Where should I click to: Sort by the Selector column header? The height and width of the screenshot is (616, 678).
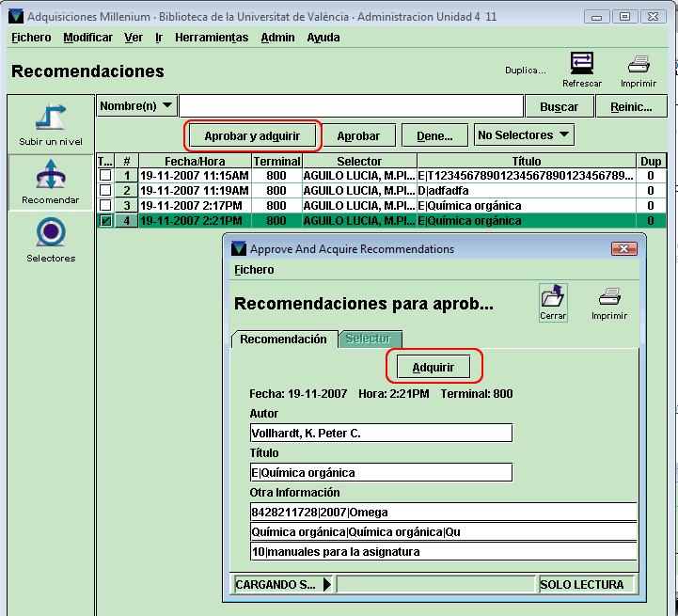pos(359,162)
